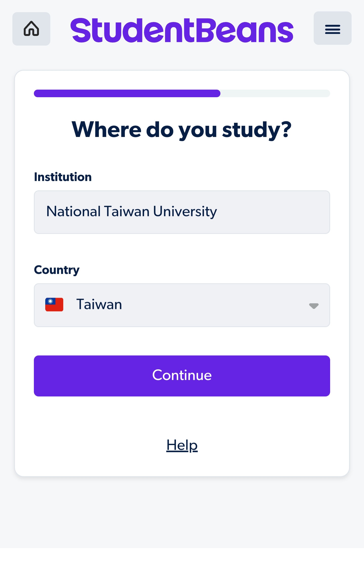Open the hamburger menu
The image size is (364, 588).
(332, 28)
